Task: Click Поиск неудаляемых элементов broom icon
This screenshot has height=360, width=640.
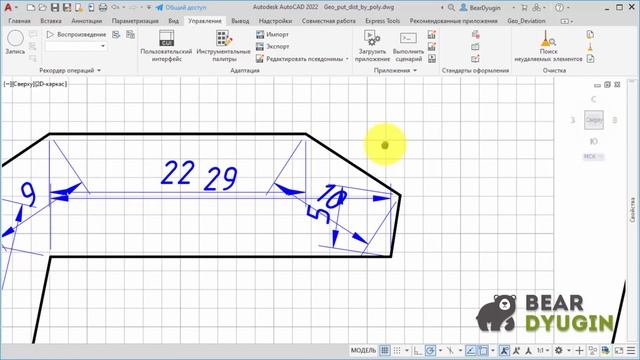Action: [548, 46]
